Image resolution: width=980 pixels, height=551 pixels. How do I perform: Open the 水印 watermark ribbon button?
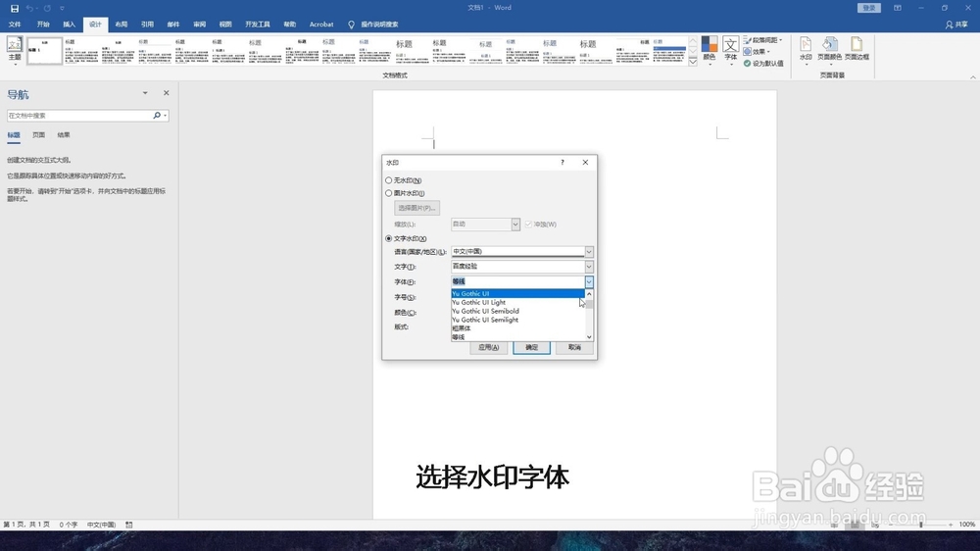click(x=806, y=51)
